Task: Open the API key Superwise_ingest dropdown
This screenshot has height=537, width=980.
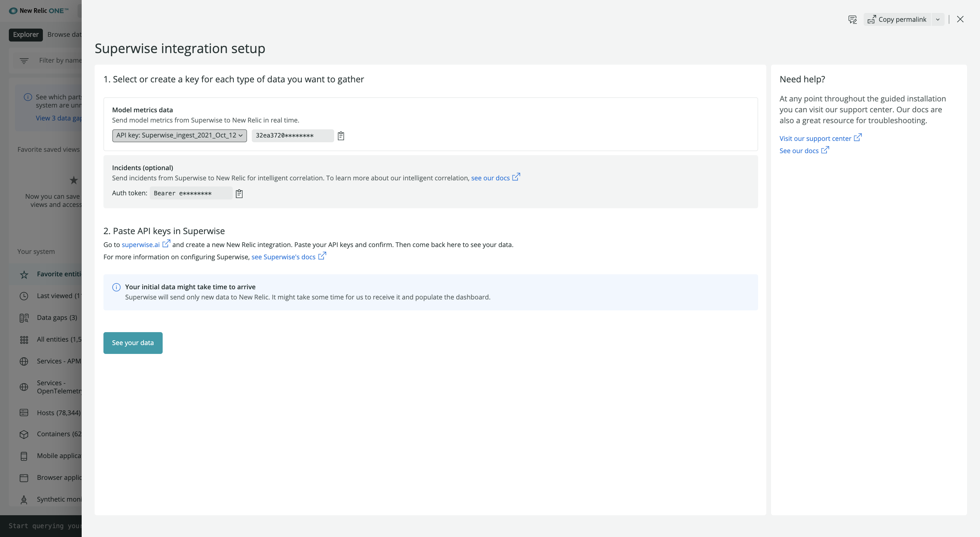Action: tap(179, 135)
